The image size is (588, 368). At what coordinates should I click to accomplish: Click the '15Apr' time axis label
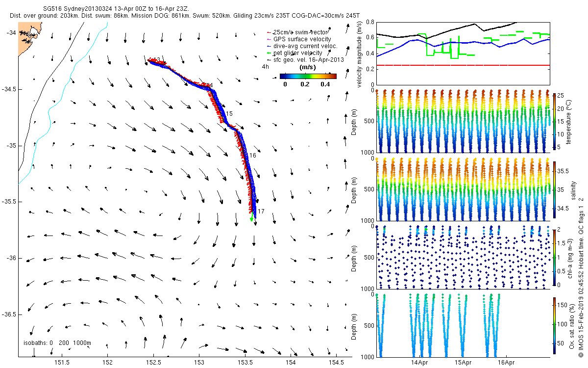[x=463, y=363]
